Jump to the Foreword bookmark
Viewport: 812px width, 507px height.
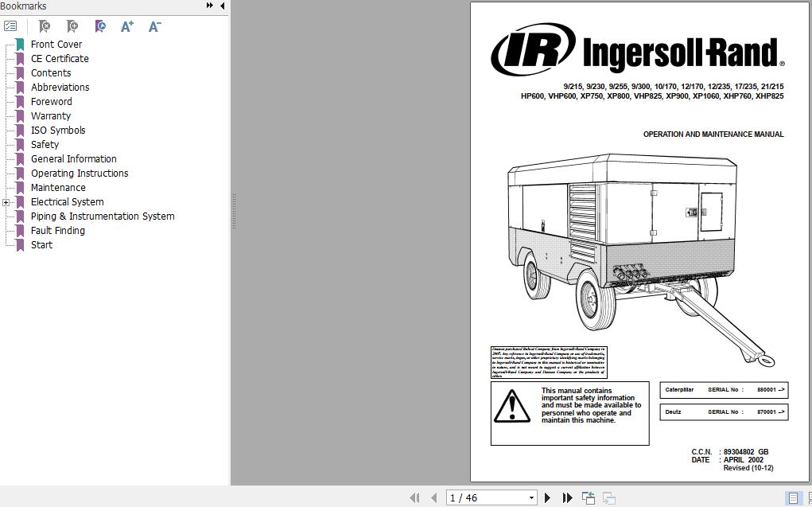tap(51, 102)
